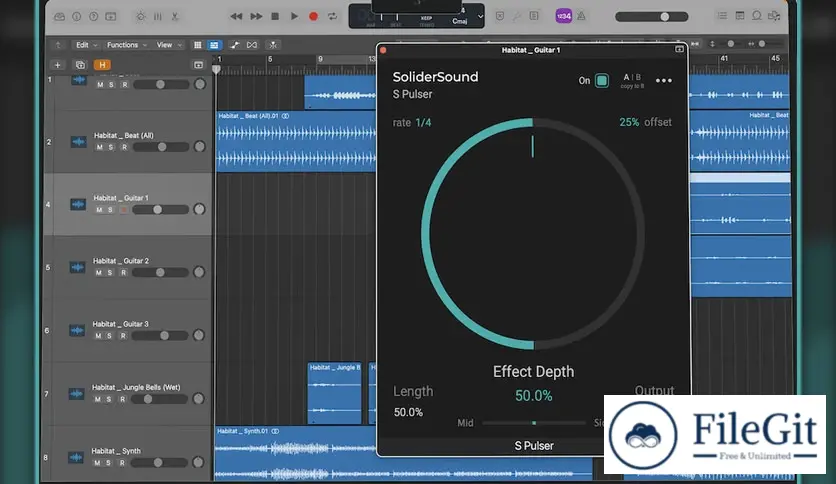Expand the LCD display mode chevron
This screenshot has height=484, width=836.
tap(480, 17)
